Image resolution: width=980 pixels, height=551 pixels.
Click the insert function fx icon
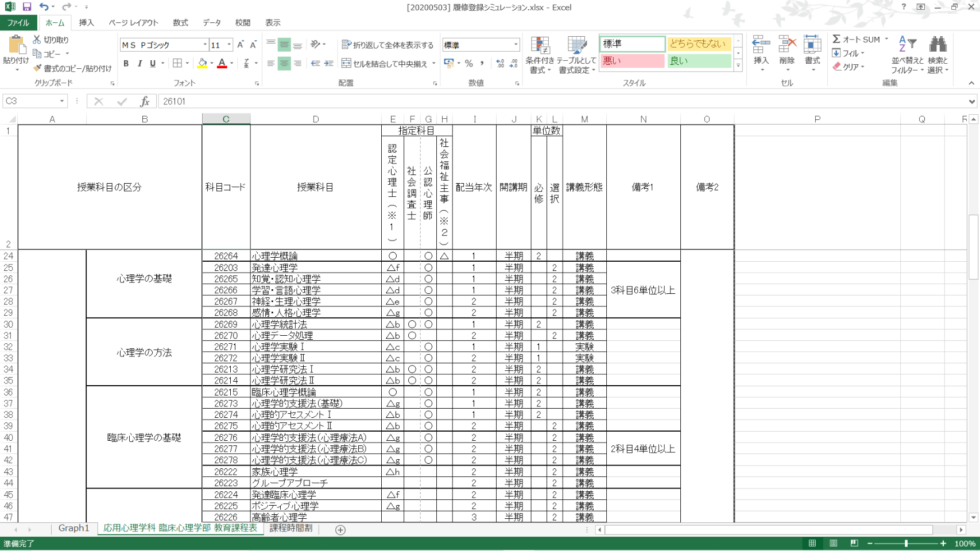(x=145, y=102)
